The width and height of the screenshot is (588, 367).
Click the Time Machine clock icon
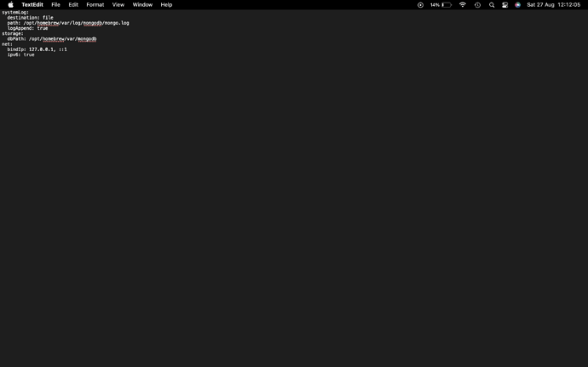click(x=477, y=5)
